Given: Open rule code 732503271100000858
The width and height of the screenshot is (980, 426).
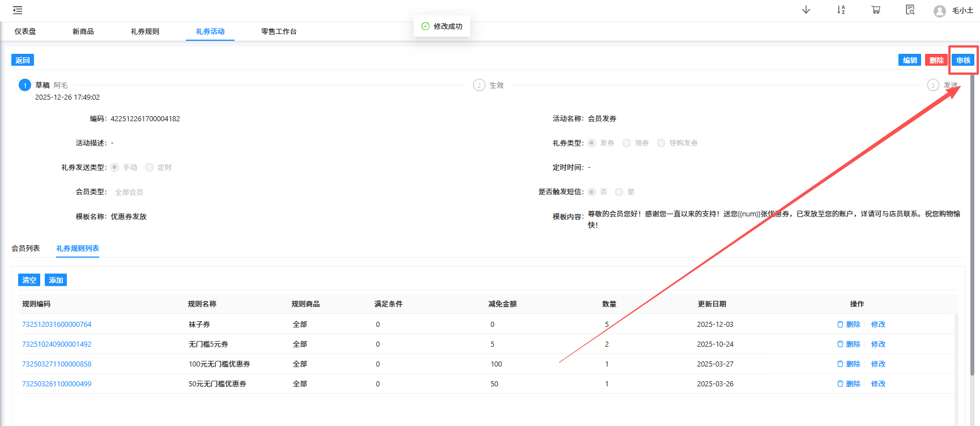Looking at the screenshot, I should click(x=57, y=364).
